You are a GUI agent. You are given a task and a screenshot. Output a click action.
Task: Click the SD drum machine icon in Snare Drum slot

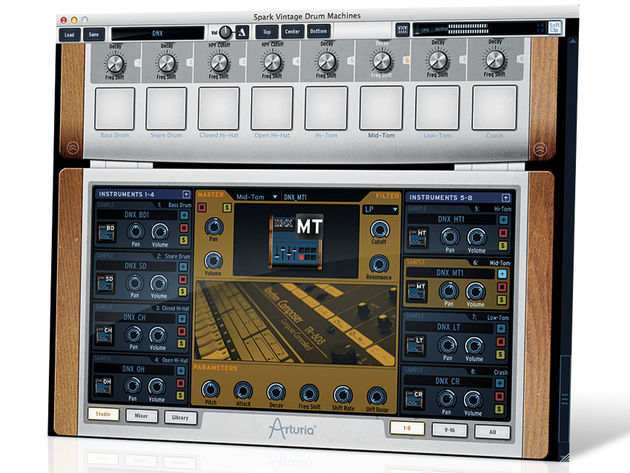click(106, 284)
